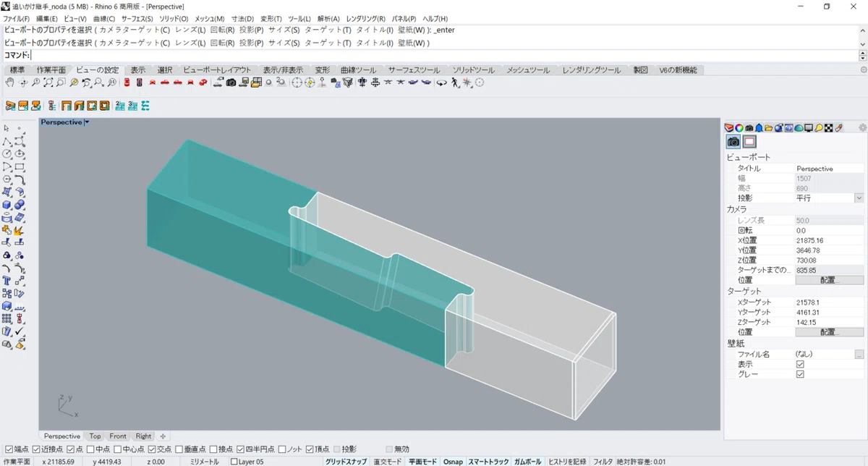The image size is (868, 466).
Task: Open the Perspective viewport title dropdown arrow
Action: tap(87, 122)
